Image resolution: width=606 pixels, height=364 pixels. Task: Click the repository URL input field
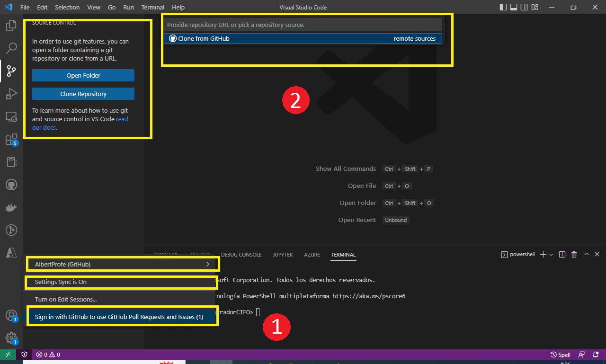click(303, 25)
